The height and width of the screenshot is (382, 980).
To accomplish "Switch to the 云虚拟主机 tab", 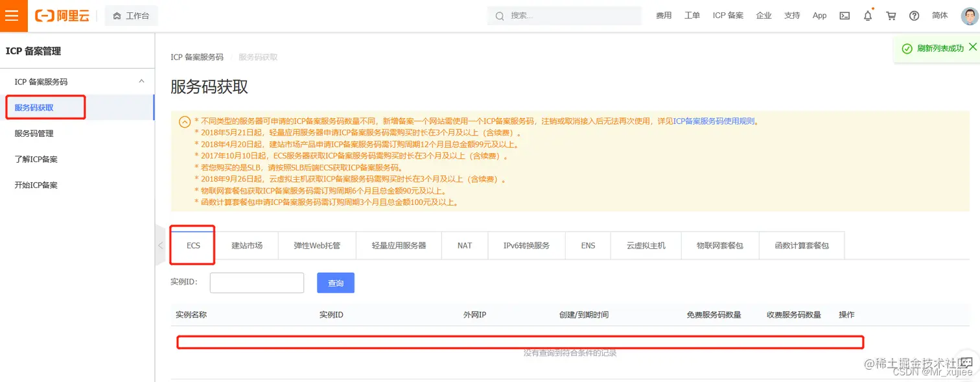I will pos(645,245).
